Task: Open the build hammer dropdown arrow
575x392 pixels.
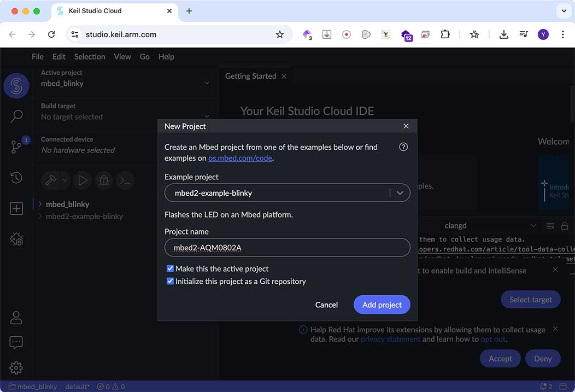Action: pos(64,180)
